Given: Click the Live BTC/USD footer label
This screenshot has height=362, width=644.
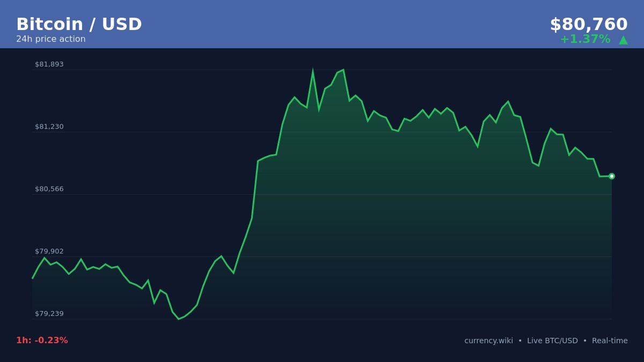Looking at the screenshot, I should point(552,341).
